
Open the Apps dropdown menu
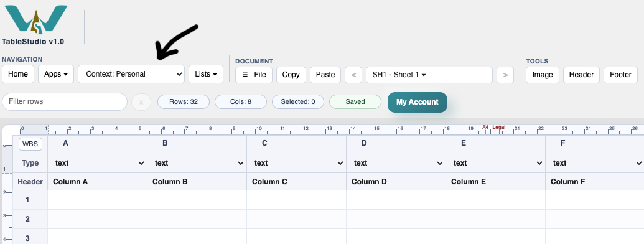[56, 74]
